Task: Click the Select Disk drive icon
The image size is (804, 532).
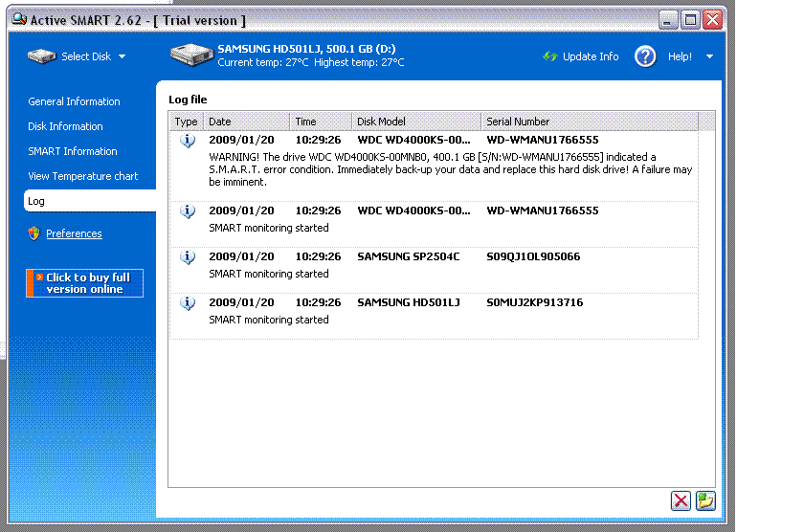Action: point(41,56)
